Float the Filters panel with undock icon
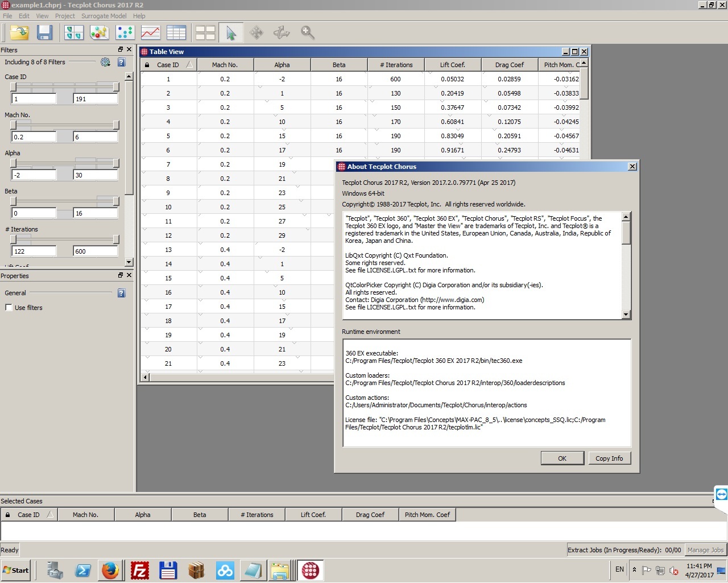The width and height of the screenshot is (728, 583). (x=121, y=49)
